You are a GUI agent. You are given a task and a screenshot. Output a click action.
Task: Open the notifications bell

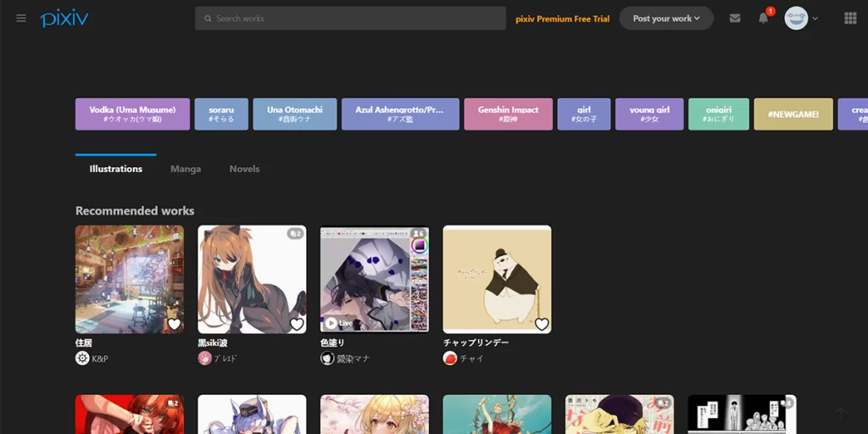[764, 19]
